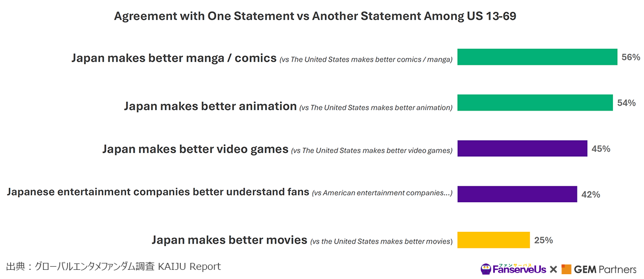The width and height of the screenshot is (644, 279).
Task: Click the X separator between logos
Action: [x=553, y=269]
